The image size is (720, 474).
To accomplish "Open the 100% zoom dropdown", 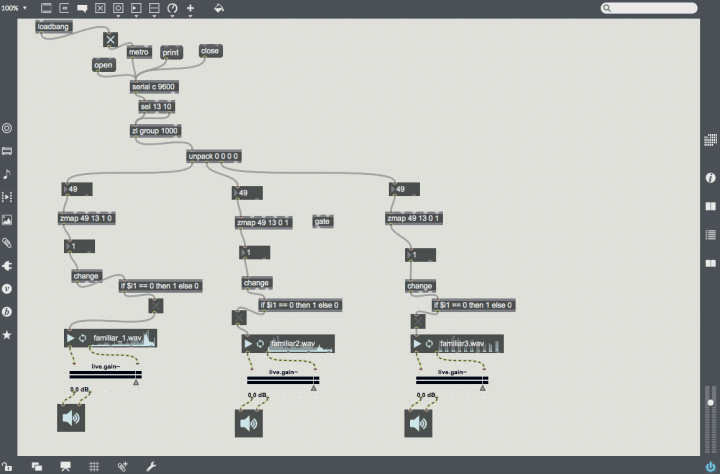I will [x=14, y=8].
